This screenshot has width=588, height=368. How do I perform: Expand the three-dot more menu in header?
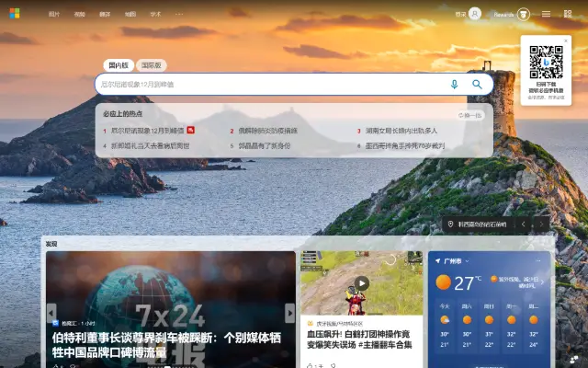click(x=179, y=15)
